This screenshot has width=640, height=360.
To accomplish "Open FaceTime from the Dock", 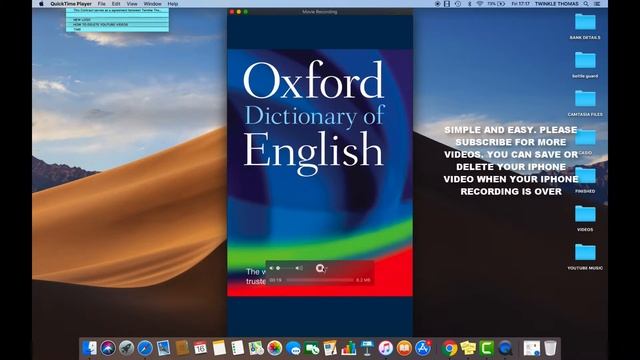I will (x=312, y=348).
